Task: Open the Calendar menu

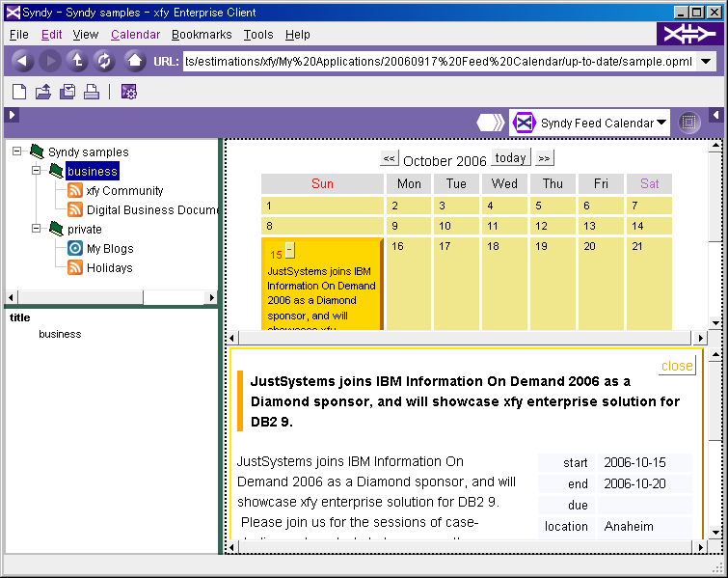Action: coord(135,35)
